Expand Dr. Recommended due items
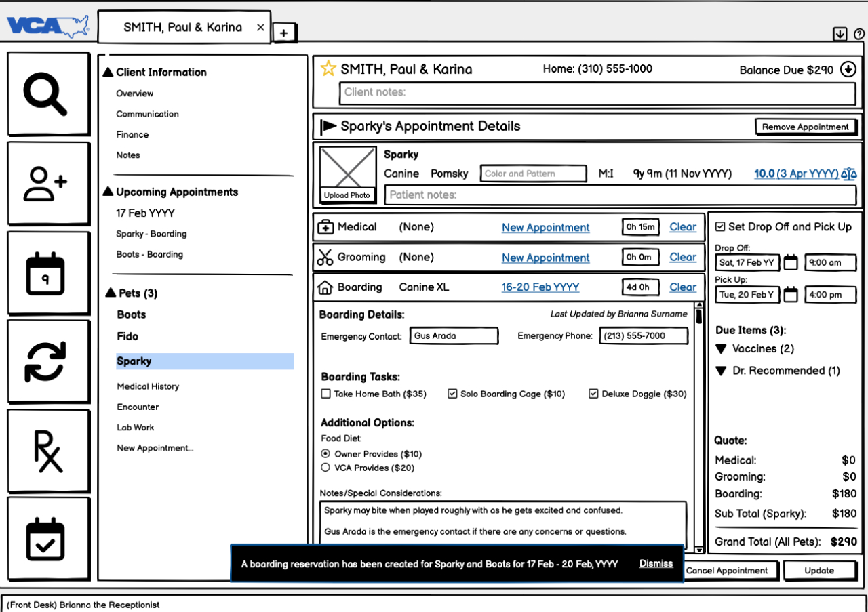 point(721,371)
